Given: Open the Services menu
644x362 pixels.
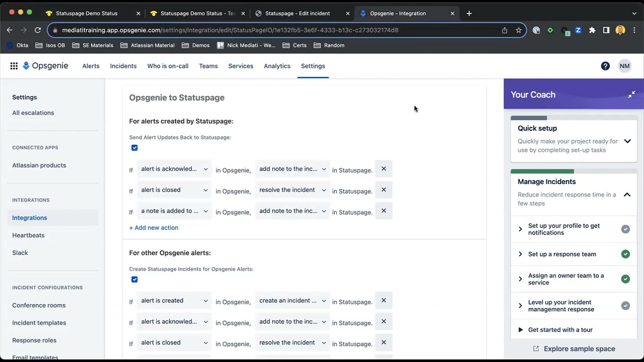Looking at the screenshot, I should pos(241,66).
